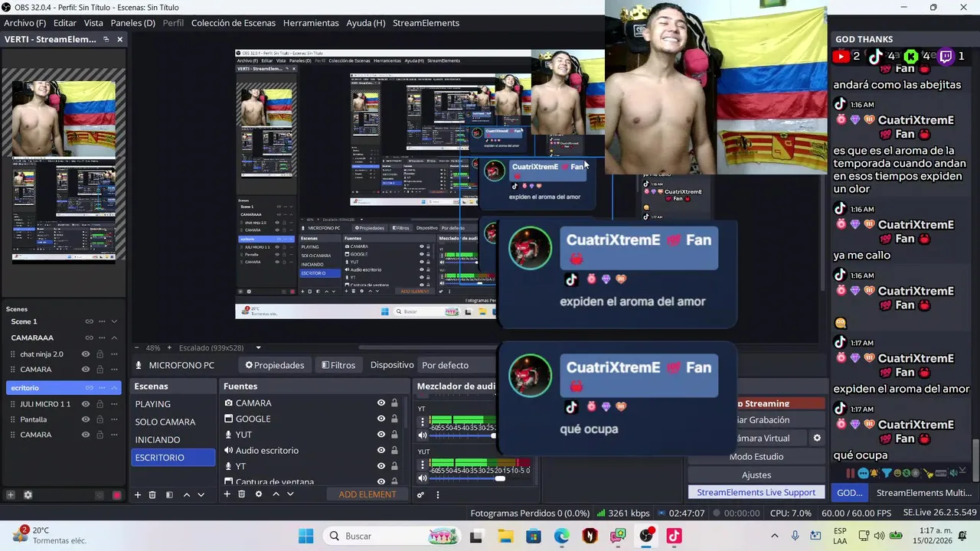Open link icon for Scene 1
Image resolution: width=980 pixels, height=551 pixels.
point(90,321)
